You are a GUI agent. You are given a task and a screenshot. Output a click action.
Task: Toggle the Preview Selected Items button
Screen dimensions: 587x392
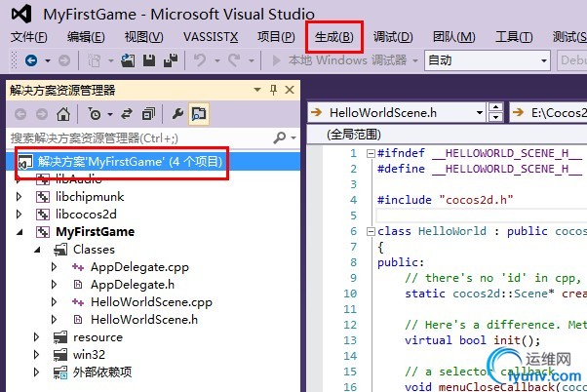point(199,114)
